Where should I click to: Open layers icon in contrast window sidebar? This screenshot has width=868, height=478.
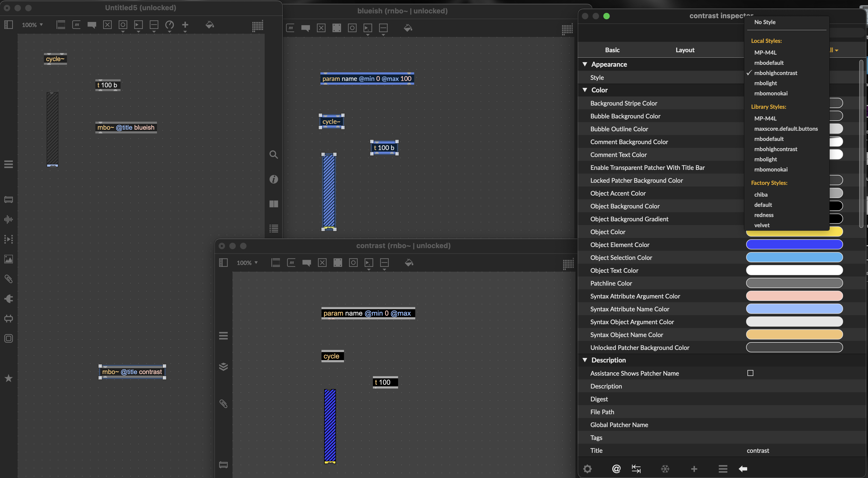pos(223,367)
